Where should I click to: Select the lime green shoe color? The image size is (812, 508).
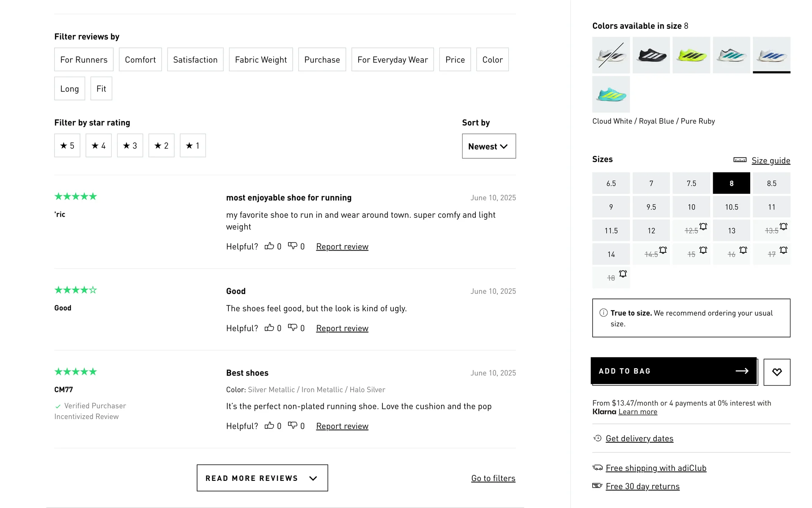691,55
